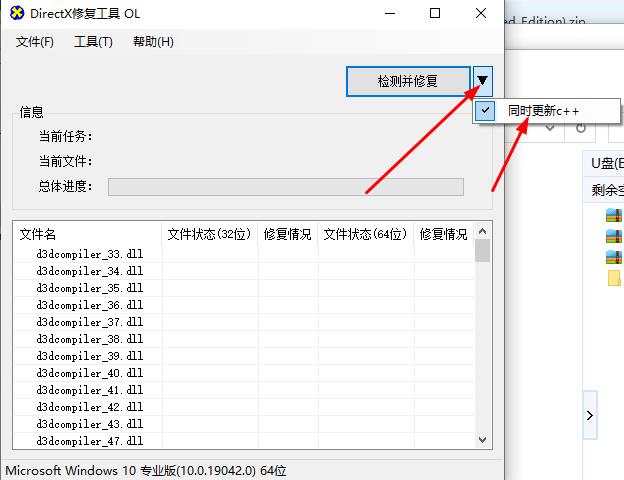This screenshot has width=624, height=480.
Task: Click 修复情况 header next to 32位 column
Action: (287, 234)
